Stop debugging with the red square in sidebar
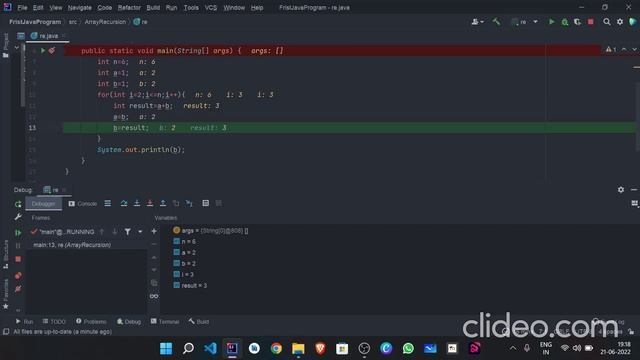 18,259
